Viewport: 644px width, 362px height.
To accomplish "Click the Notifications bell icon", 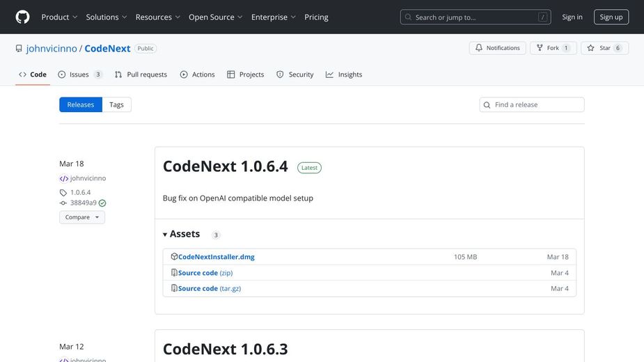I will (478, 48).
